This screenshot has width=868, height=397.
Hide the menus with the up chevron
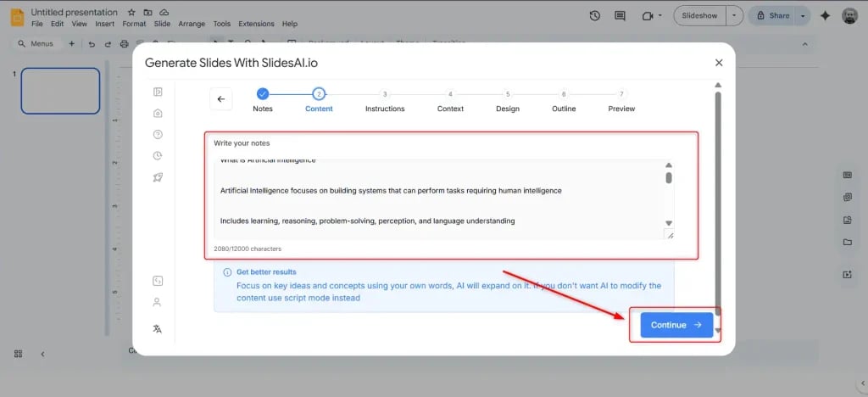[805, 44]
